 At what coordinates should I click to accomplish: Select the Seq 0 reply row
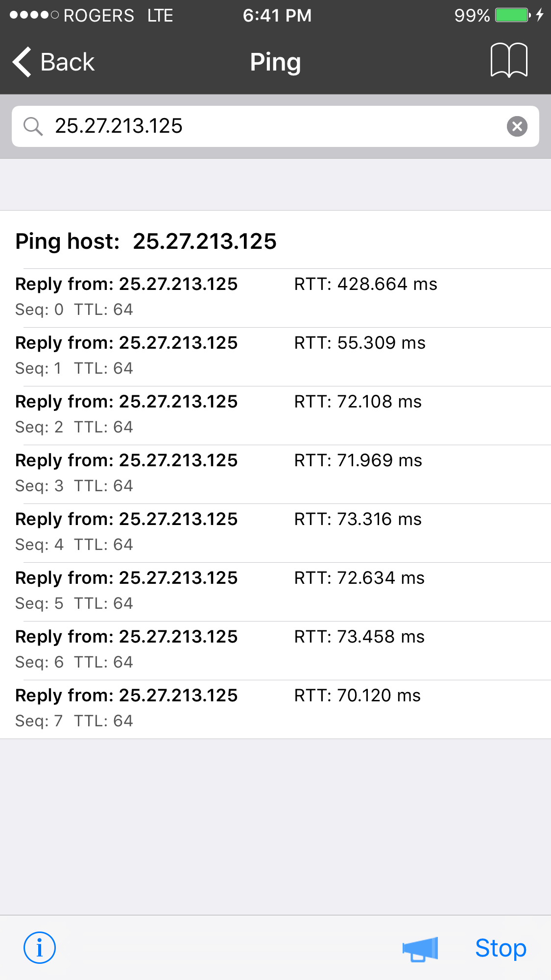(275, 298)
